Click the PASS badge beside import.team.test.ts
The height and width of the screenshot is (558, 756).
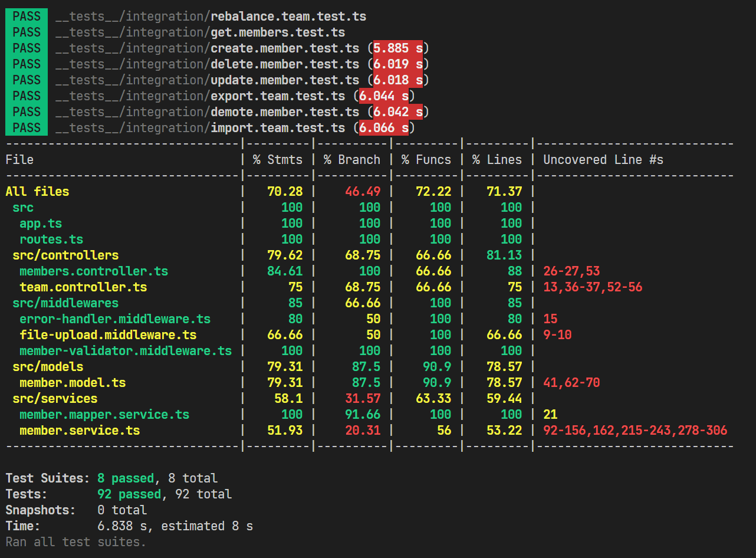(26, 127)
